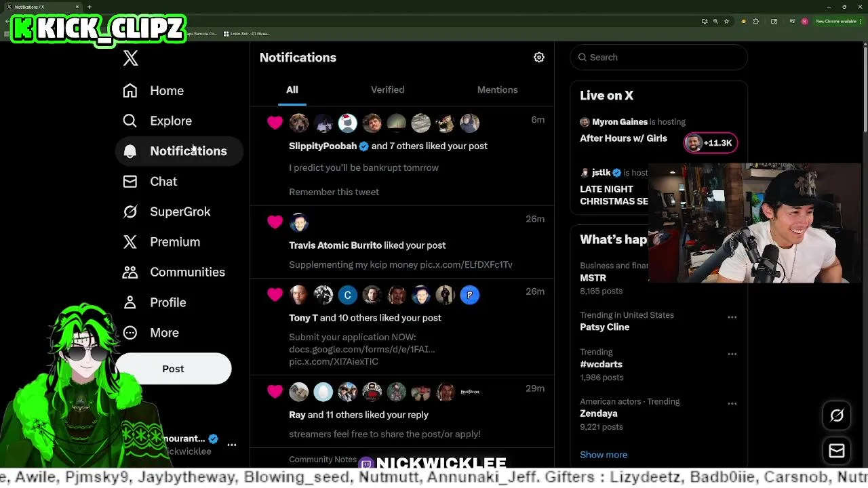Open Tony T name link
Viewport: 868px width, 488px height.
303,318
